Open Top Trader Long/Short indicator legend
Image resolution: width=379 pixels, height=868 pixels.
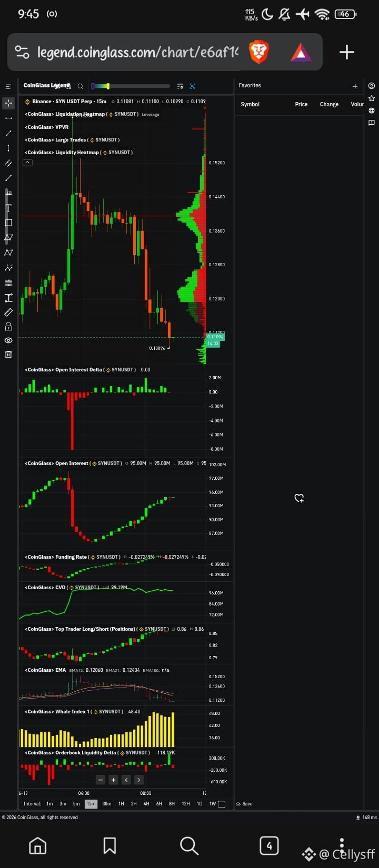pyautogui.click(x=80, y=629)
